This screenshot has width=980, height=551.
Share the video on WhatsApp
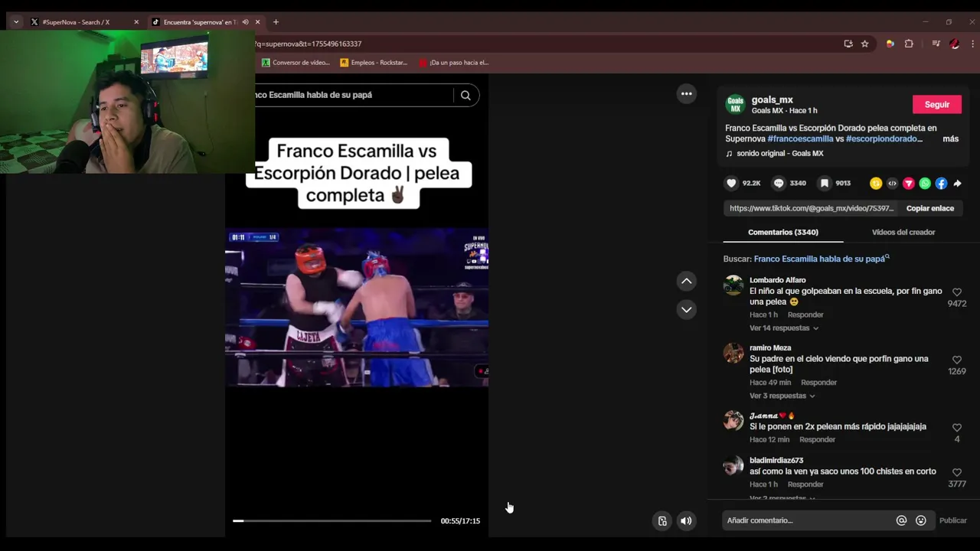pyautogui.click(x=925, y=183)
